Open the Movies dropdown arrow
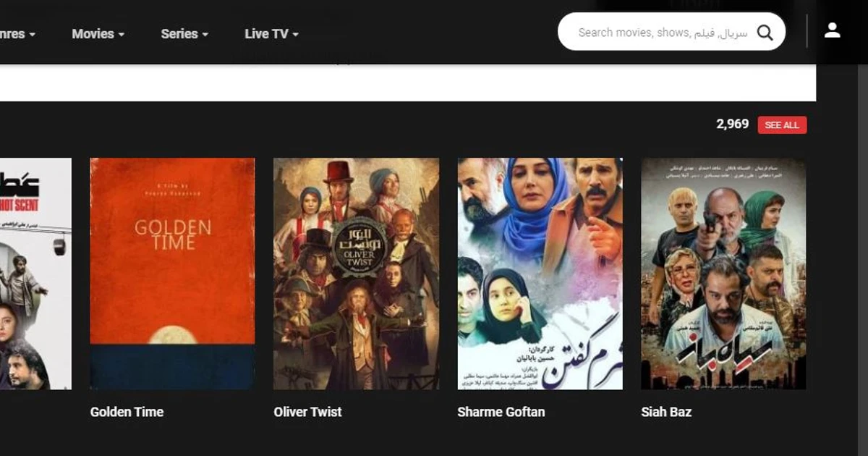The height and width of the screenshot is (456, 868). (120, 33)
